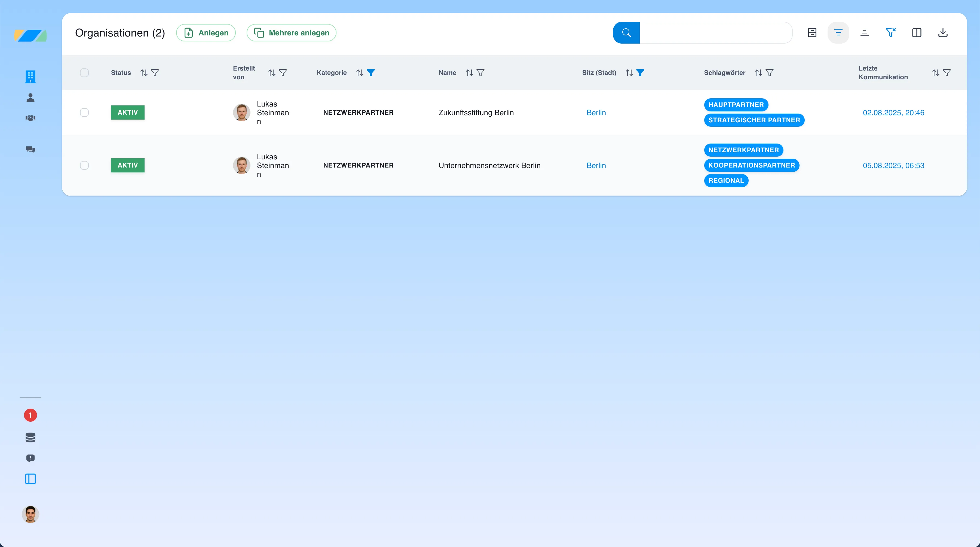Click Lukas Steinmann avatar in Zukunftsstiftung row
Image resolution: width=980 pixels, height=547 pixels.
tap(241, 112)
